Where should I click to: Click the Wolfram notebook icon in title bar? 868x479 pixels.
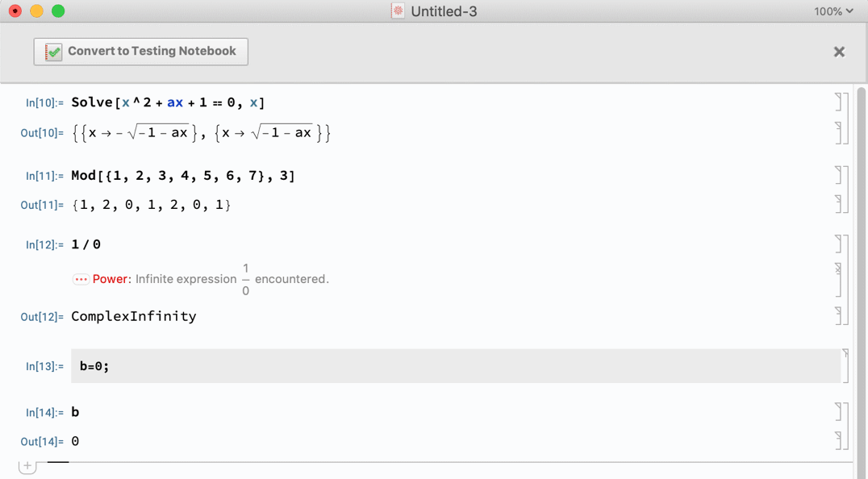pos(398,11)
